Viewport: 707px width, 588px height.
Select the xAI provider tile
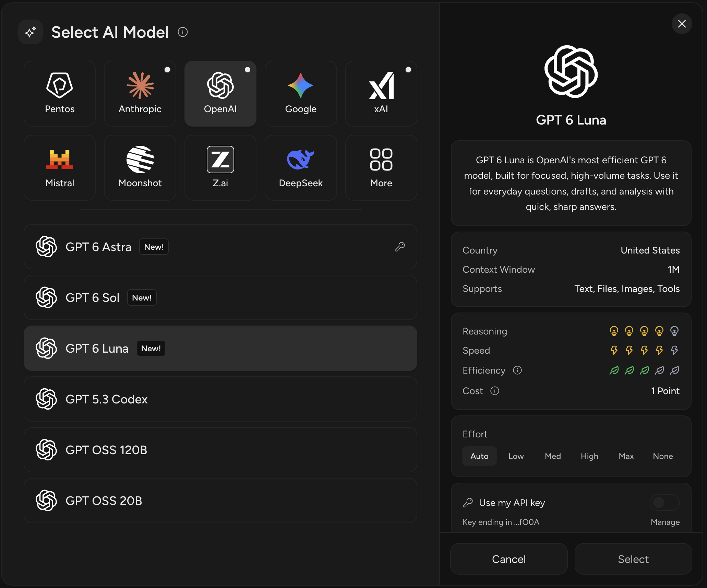coord(381,93)
